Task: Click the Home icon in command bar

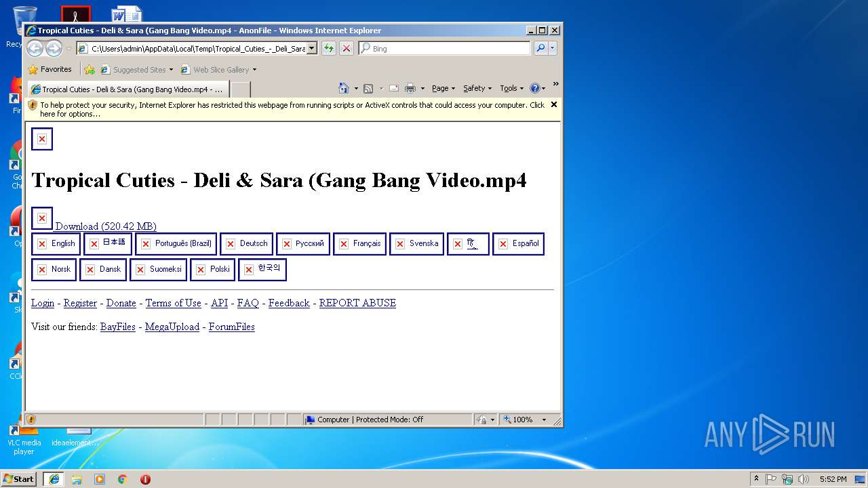Action: (x=344, y=88)
